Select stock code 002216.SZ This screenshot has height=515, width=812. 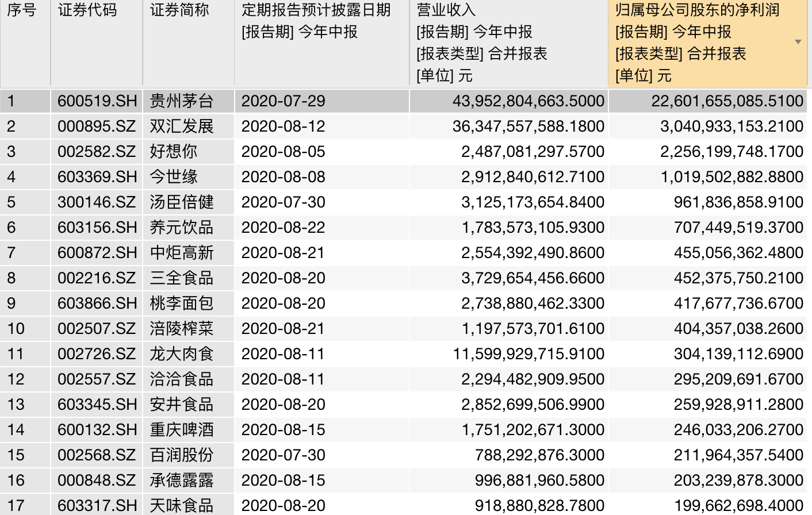coord(97,278)
